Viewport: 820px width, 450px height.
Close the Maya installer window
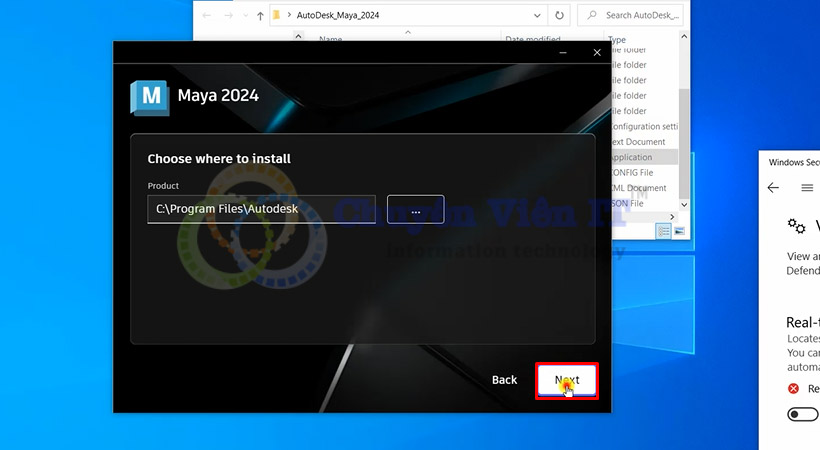[597, 52]
